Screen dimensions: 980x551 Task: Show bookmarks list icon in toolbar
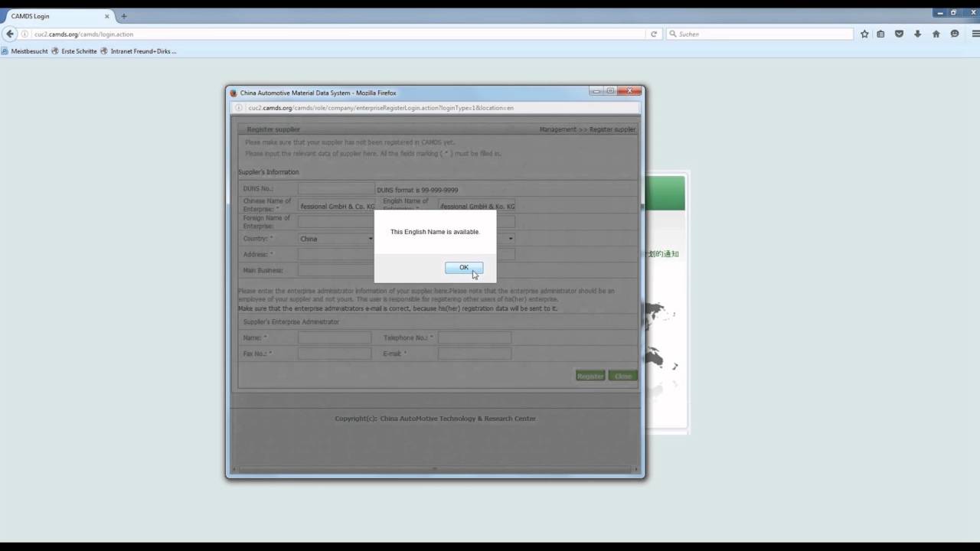click(880, 34)
